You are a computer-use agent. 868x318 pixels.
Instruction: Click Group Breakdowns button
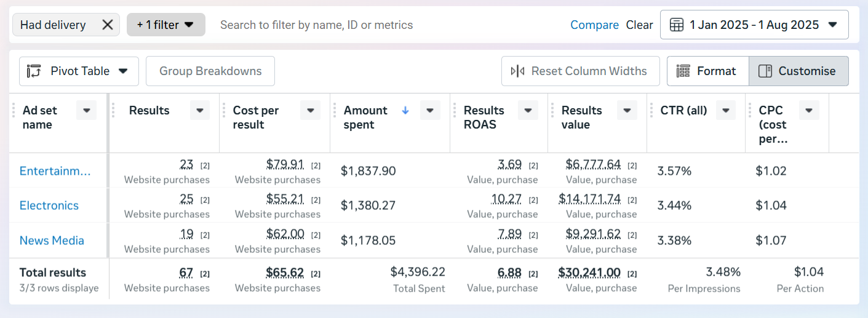(210, 71)
